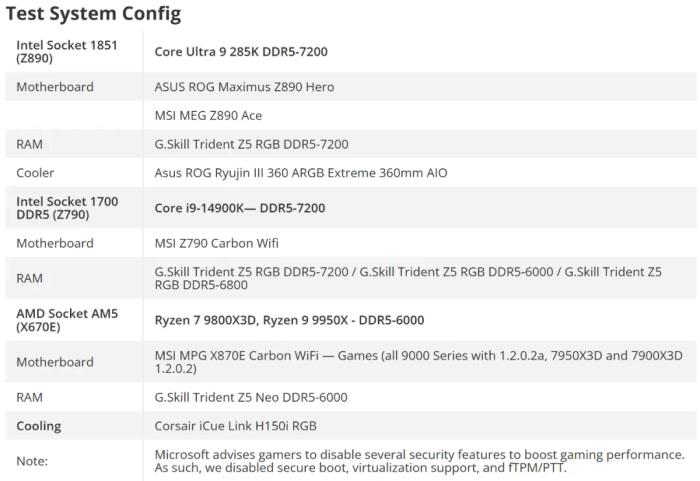Select the Note: row label

(x=32, y=461)
